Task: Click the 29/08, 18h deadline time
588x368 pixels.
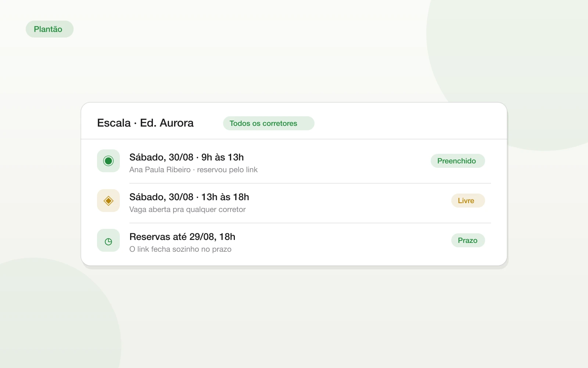Action: 212,237
